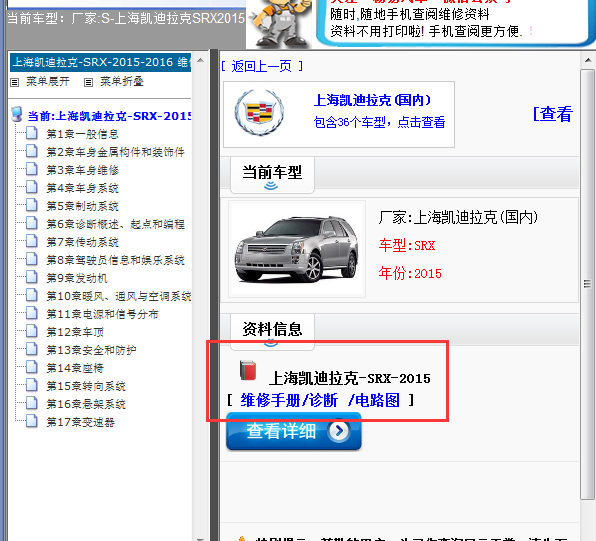Open chapter 第17章变速器
Screen dimensions: 596x541
[x=80, y=422]
